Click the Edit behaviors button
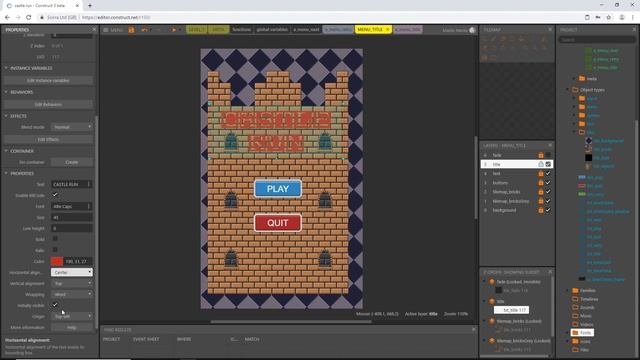The image size is (640, 360). click(x=48, y=104)
